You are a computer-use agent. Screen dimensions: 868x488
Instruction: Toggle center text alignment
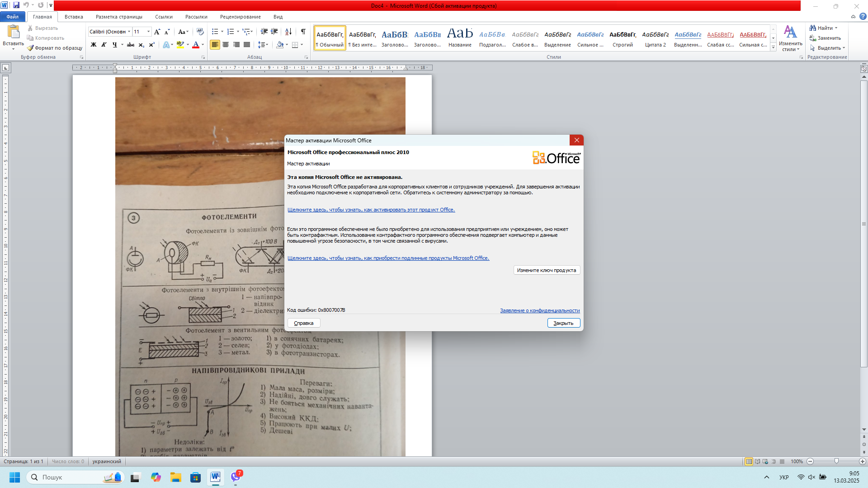tap(226, 45)
